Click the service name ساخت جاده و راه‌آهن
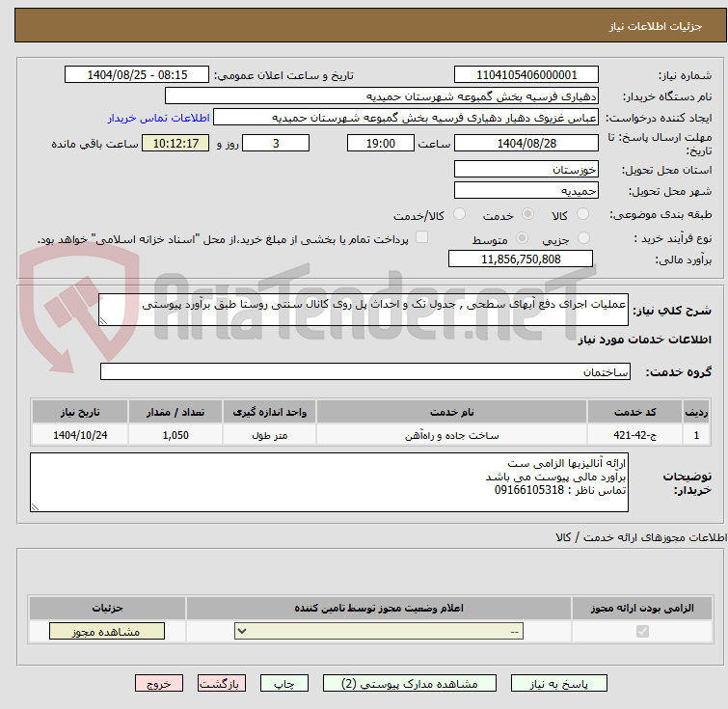This screenshot has height=709, width=728. (452, 435)
